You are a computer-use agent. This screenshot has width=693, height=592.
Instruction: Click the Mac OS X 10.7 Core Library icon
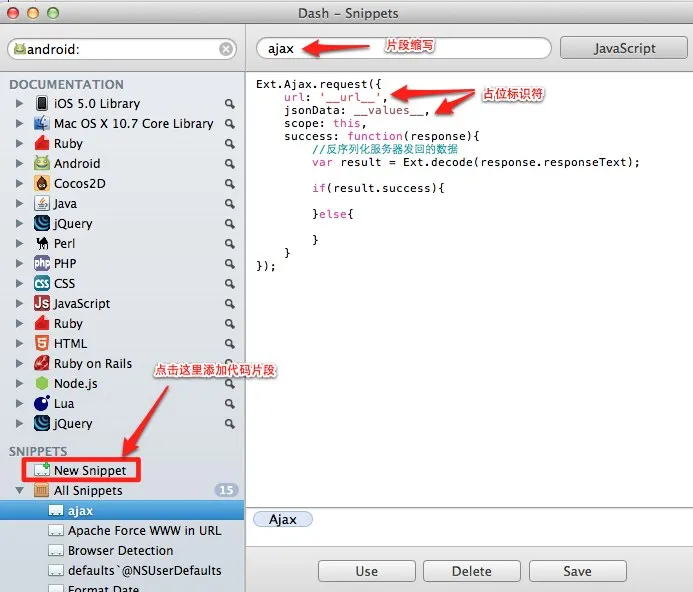[x=42, y=123]
